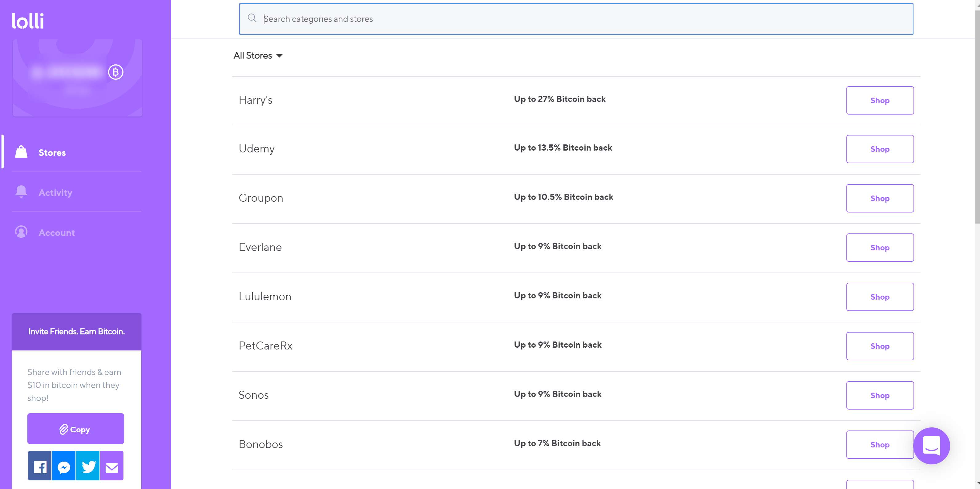Shop at PetCareRx
This screenshot has width=980, height=489.
[x=880, y=346]
